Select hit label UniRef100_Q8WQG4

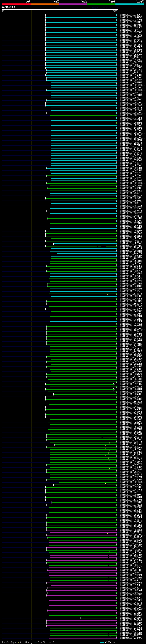coord(131,364)
